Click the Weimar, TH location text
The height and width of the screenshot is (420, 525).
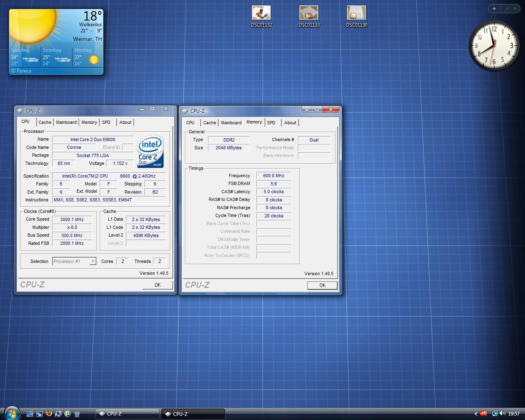click(87, 39)
